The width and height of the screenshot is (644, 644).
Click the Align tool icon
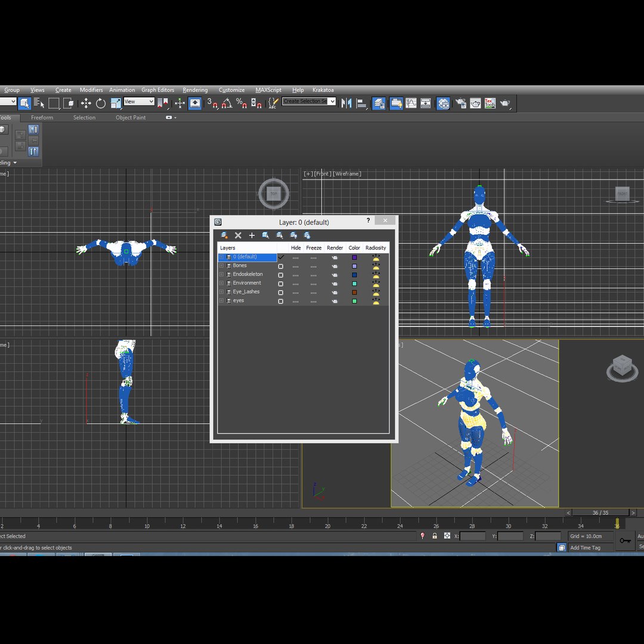tap(361, 103)
